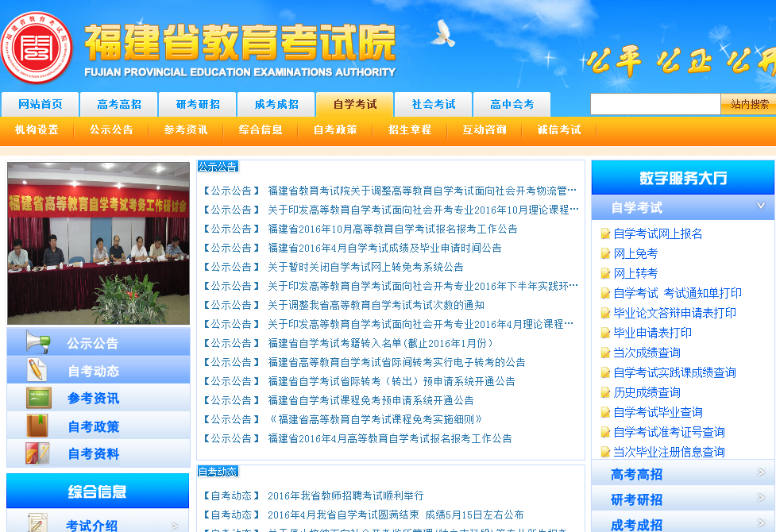Image resolution: width=776 pixels, height=532 pixels.
Task: Click the note icon beside 历史成绩查询
Action: pos(604,392)
